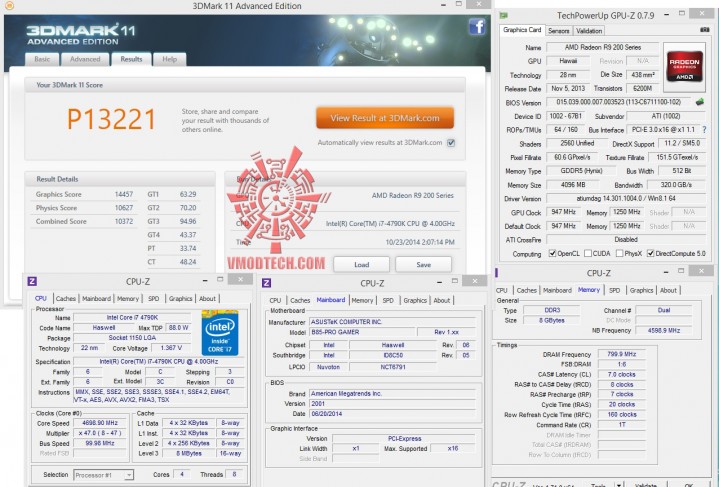This screenshot has height=487, width=719.
Task: Click the Bus Interface question mark
Action: click(x=704, y=130)
